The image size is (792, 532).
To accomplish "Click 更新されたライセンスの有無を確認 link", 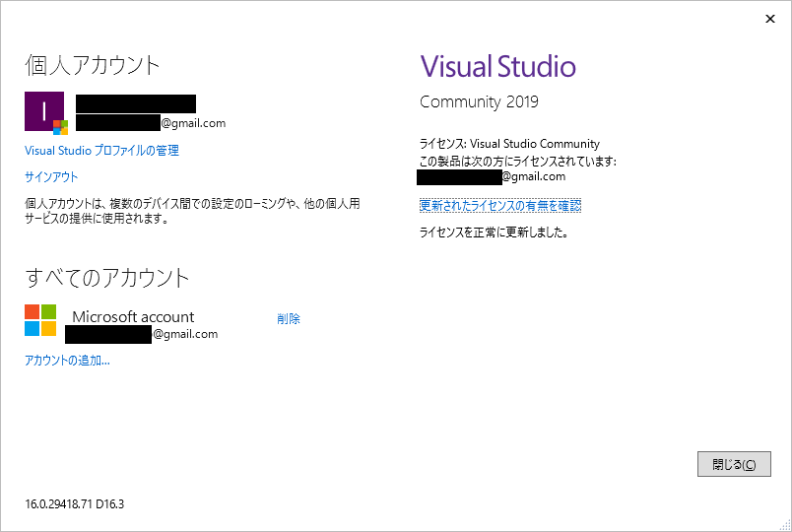I will coord(500,205).
